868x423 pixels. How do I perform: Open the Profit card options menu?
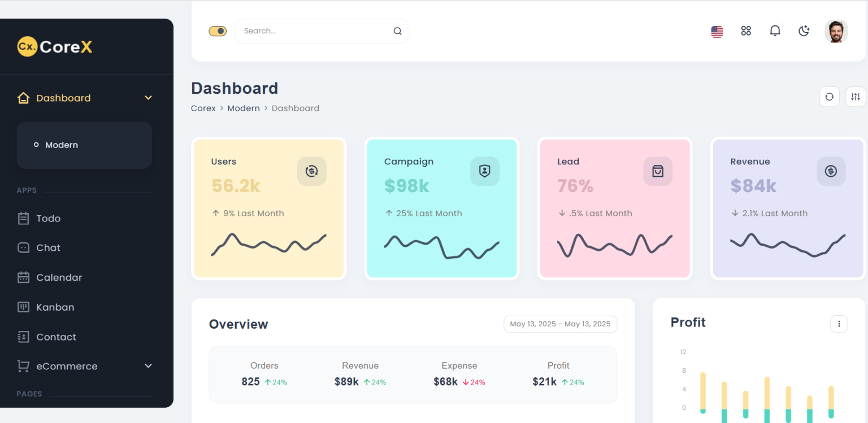839,324
